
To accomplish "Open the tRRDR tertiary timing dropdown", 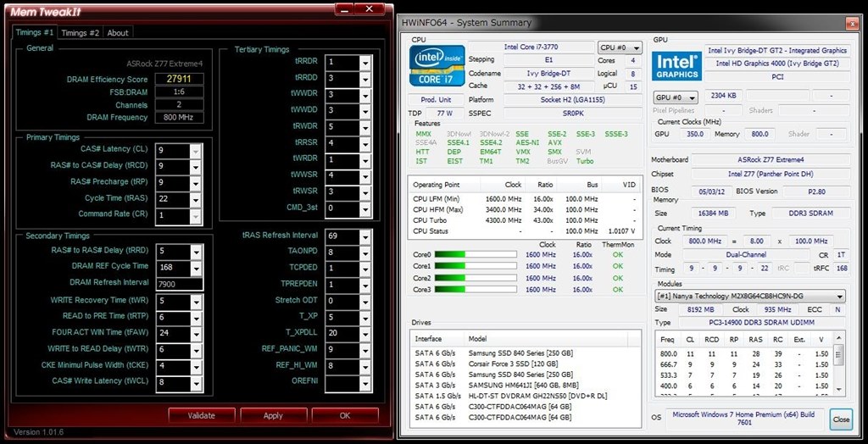I will [x=365, y=63].
